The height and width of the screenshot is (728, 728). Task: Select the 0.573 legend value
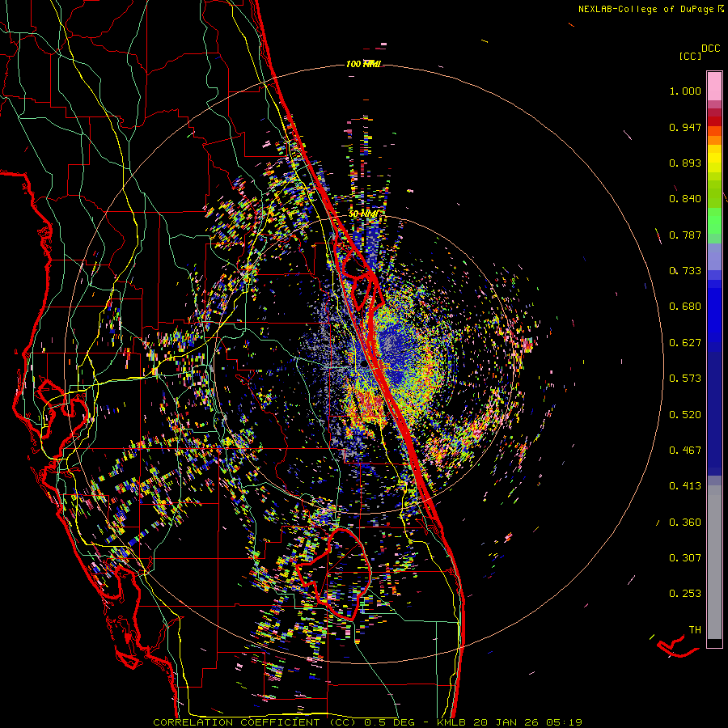685,379
